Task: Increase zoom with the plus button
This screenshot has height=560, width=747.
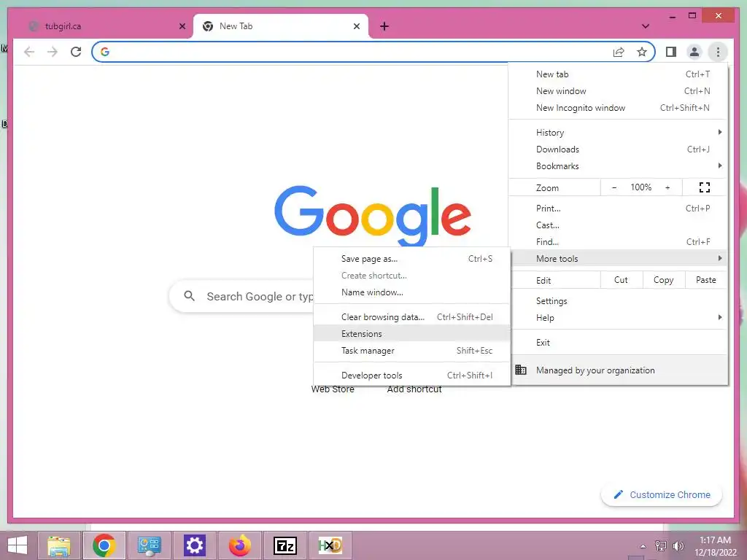Action: point(667,187)
